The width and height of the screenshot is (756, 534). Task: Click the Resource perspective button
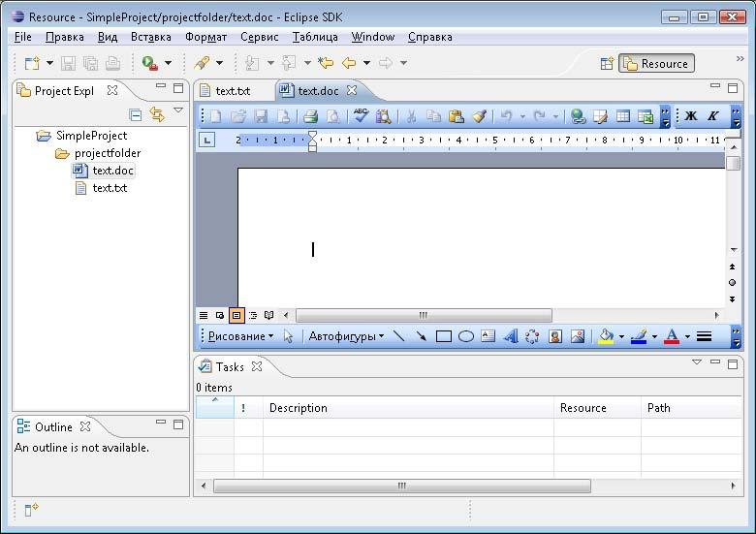pos(657,64)
